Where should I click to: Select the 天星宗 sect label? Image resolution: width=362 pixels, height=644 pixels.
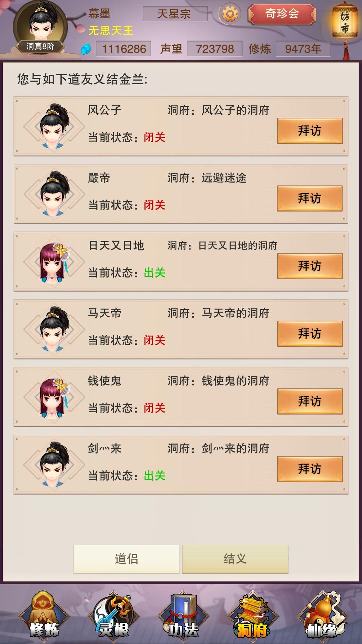pyautogui.click(x=174, y=14)
